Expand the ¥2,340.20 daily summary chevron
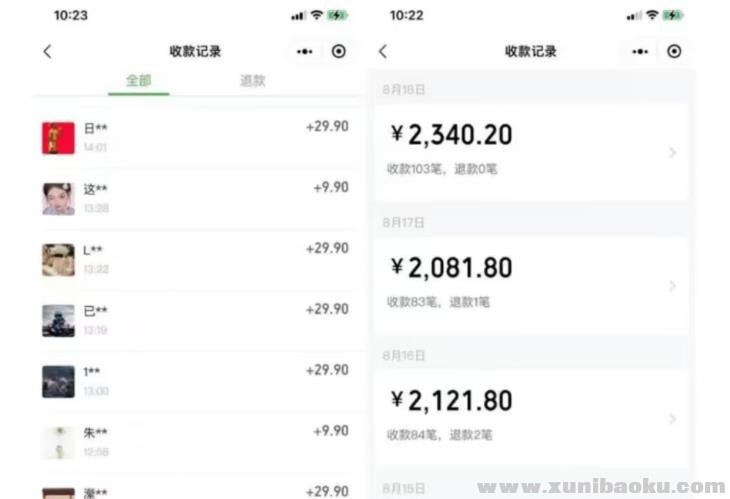730x499 pixels. click(672, 153)
